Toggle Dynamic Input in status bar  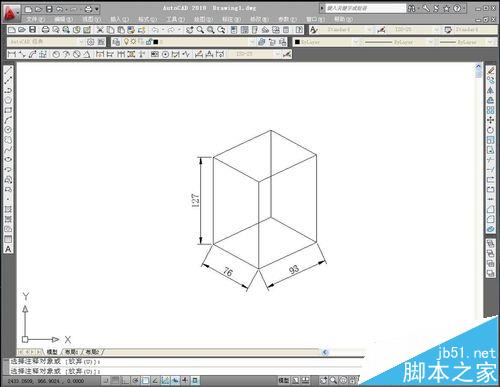point(175,380)
